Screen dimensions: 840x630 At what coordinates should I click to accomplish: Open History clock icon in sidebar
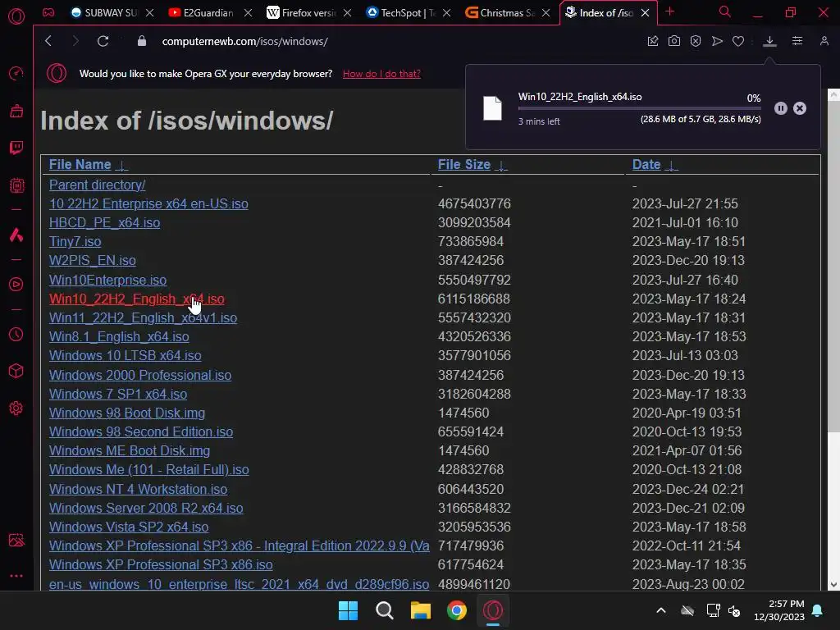(16, 335)
